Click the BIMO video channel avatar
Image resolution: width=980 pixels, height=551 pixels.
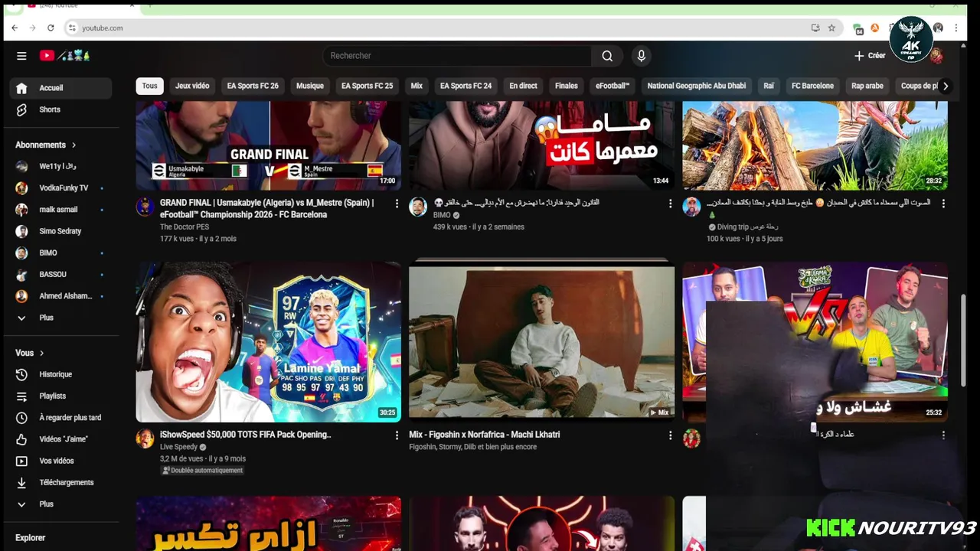[x=418, y=207]
